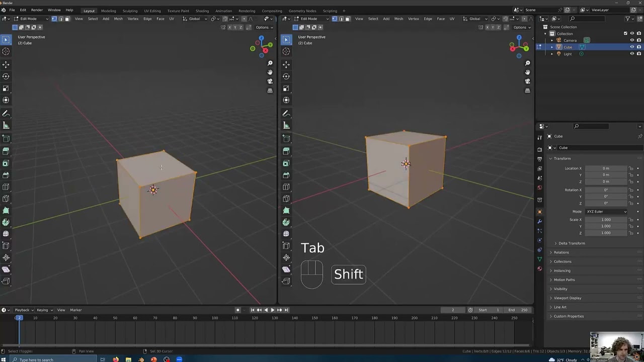Activate Extrude Region tool in left viewport
644x362 pixels.
[6, 151]
